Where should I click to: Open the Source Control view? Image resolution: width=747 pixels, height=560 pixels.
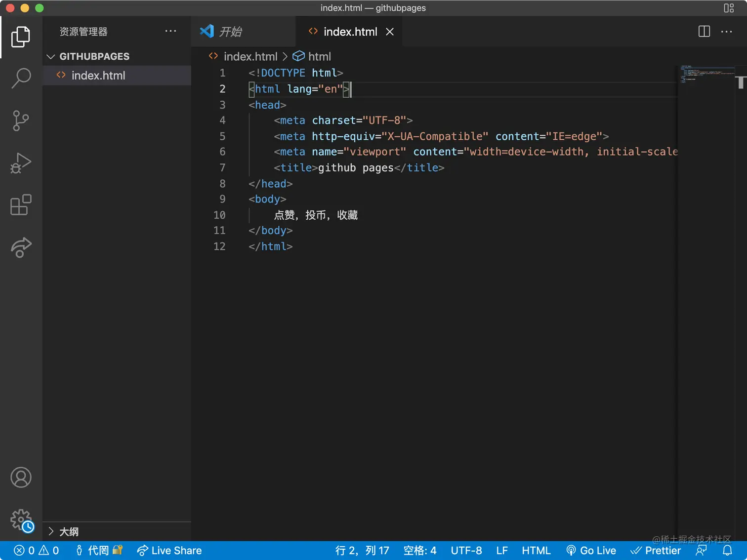21,120
